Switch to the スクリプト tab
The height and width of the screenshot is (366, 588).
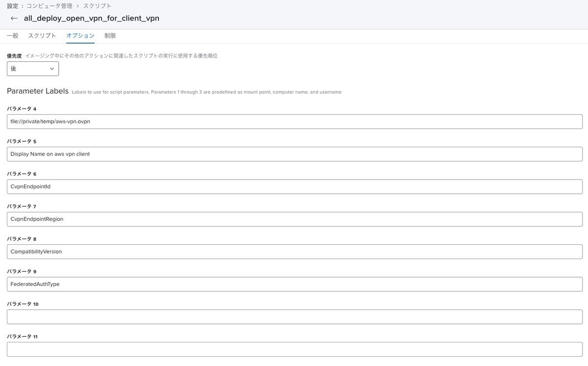coord(42,36)
